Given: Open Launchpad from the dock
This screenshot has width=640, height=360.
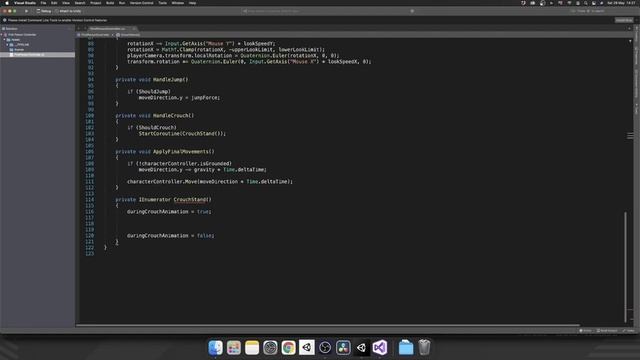Looking at the screenshot, I should pyautogui.click(x=234, y=348).
